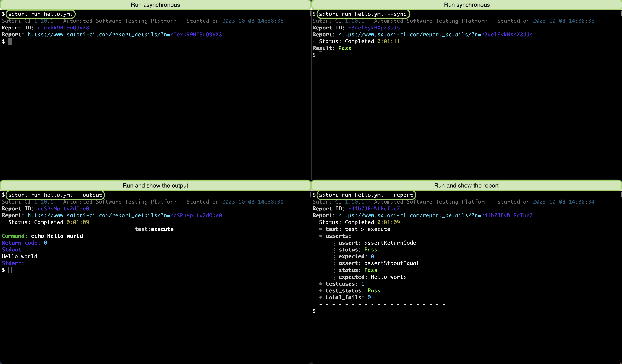Screen dimensions: 622x364
Task: Click the cursor prompt in report pane
Action: coord(321,311)
